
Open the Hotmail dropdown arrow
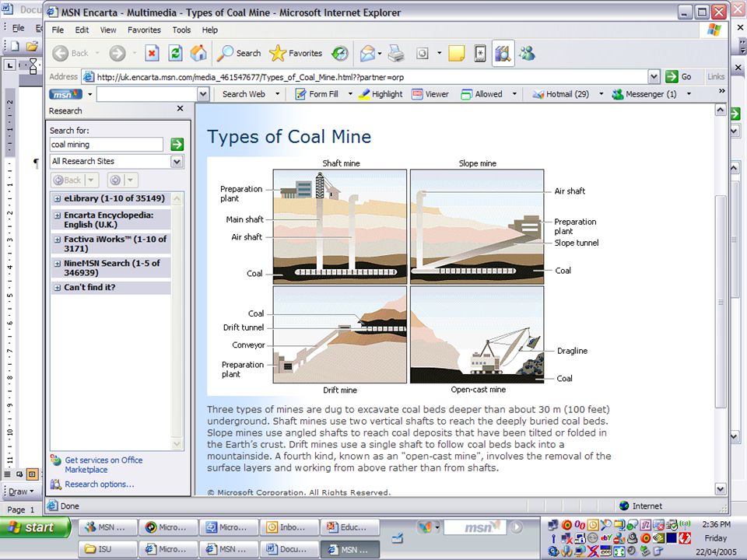click(601, 94)
